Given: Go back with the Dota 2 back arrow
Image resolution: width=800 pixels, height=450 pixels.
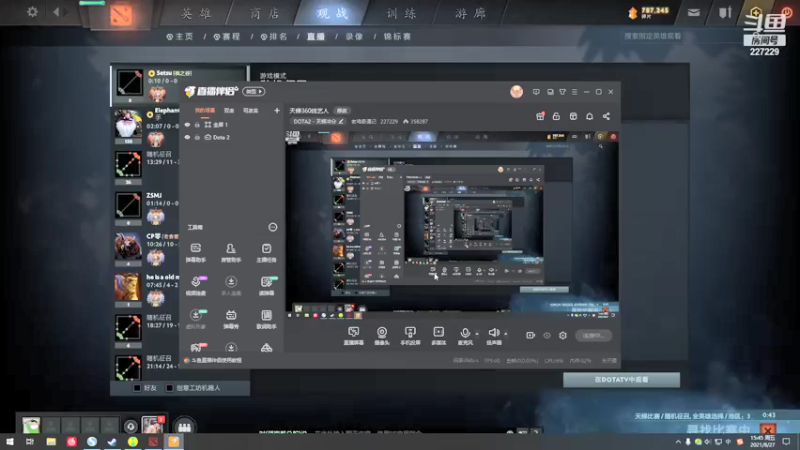Looking at the screenshot, I should click(x=56, y=12).
